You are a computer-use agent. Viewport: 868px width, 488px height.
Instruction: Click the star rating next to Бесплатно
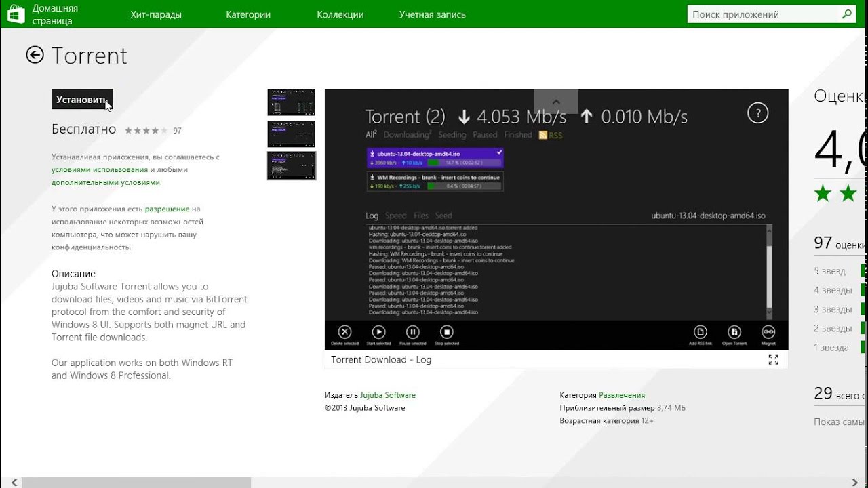tap(146, 130)
